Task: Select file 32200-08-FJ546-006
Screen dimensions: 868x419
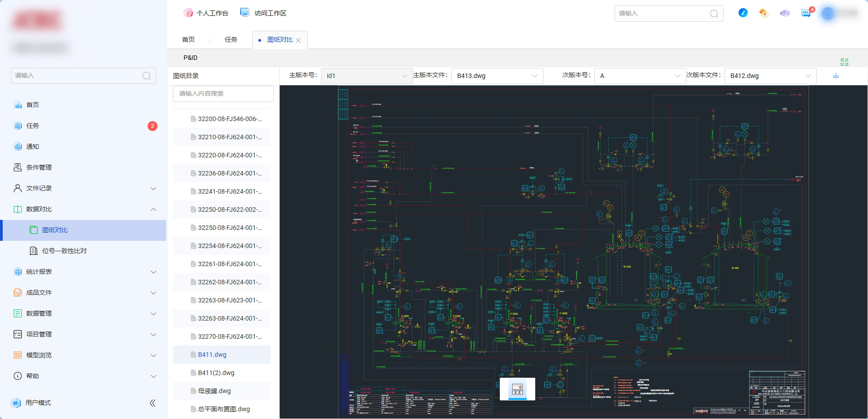Action: tap(222, 119)
